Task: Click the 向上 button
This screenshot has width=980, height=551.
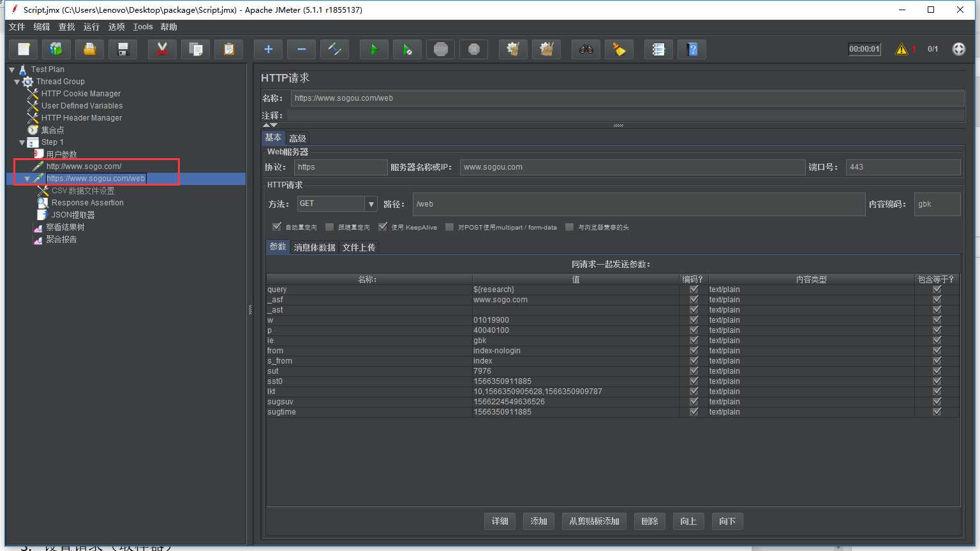Action: click(688, 521)
